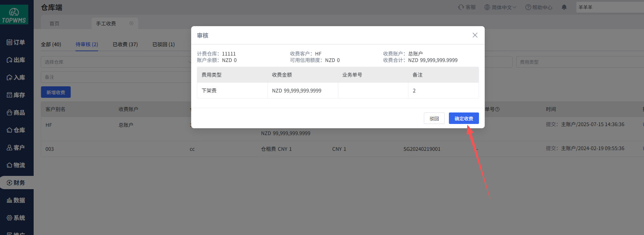Image resolution: width=644 pixels, height=235 pixels.
Task: Open the 简体中文 language dropdown
Action: coord(500,7)
